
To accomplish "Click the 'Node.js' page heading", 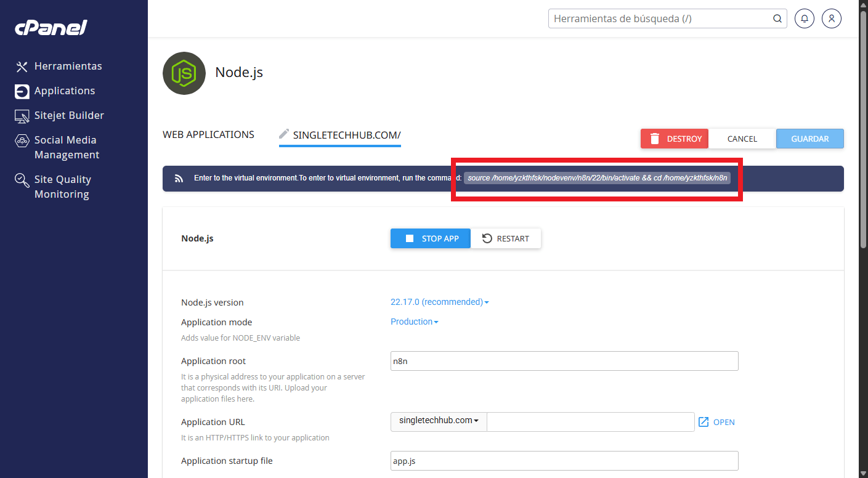I will (239, 72).
